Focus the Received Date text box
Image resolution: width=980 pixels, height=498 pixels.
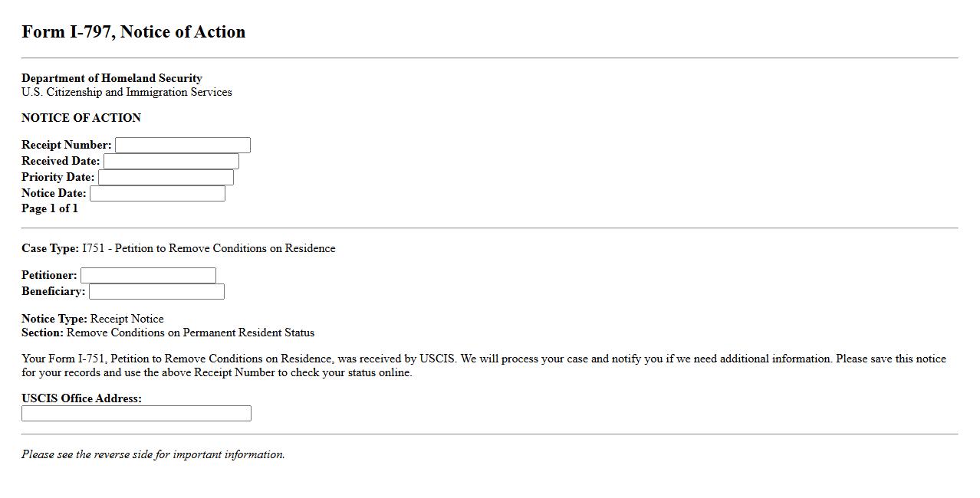coord(171,162)
